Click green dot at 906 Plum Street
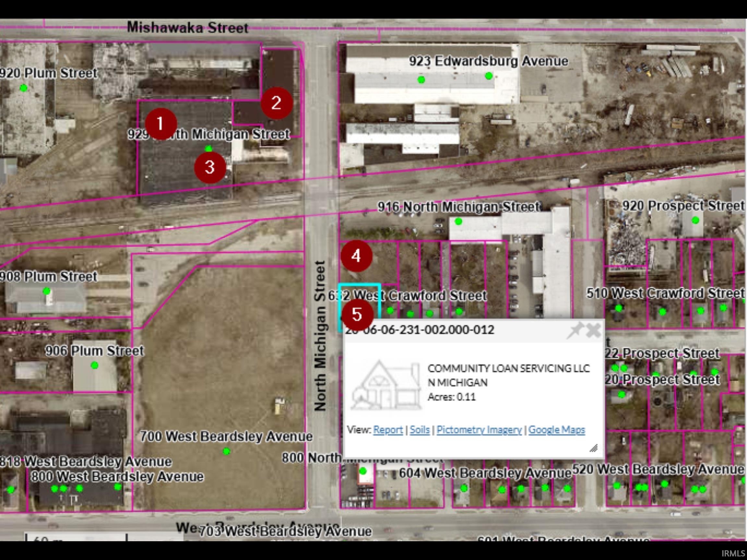This screenshot has width=747, height=560. coord(95,365)
